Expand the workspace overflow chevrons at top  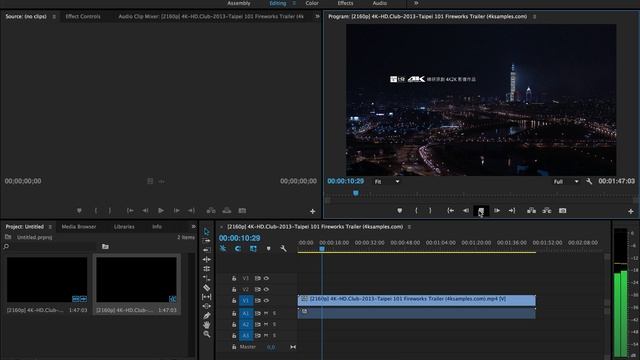point(416,3)
